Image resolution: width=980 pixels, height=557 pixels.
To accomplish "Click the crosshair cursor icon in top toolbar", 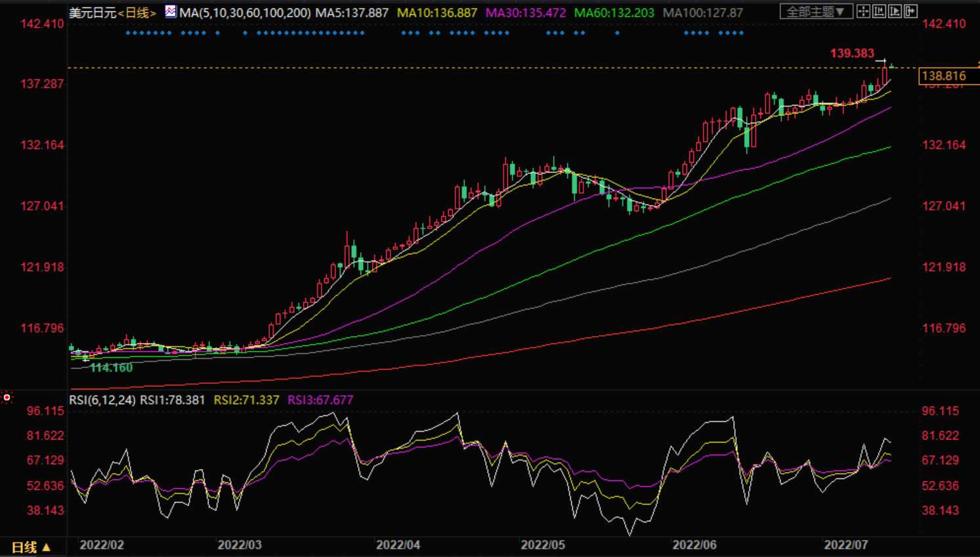I will [x=863, y=11].
